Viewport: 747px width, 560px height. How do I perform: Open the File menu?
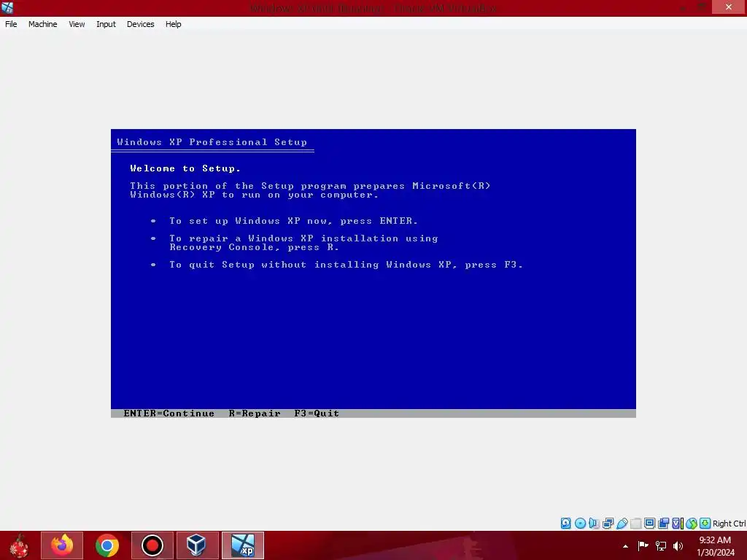[x=11, y=24]
